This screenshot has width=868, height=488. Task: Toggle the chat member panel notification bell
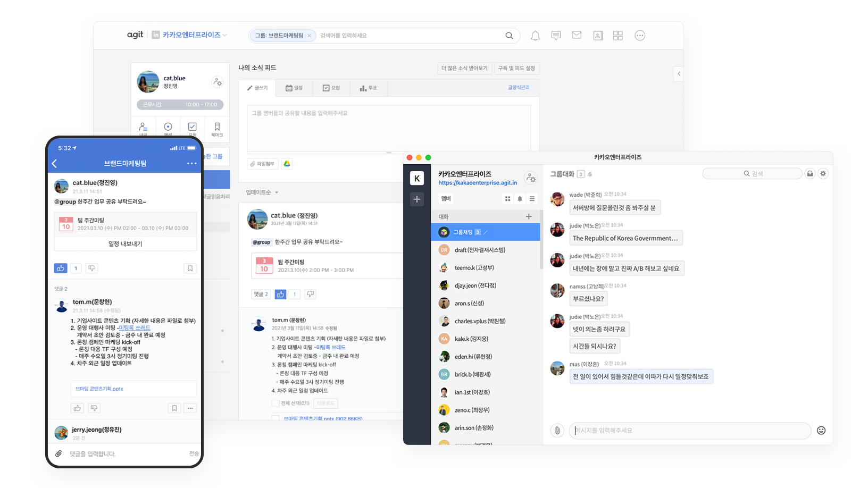[x=520, y=199]
